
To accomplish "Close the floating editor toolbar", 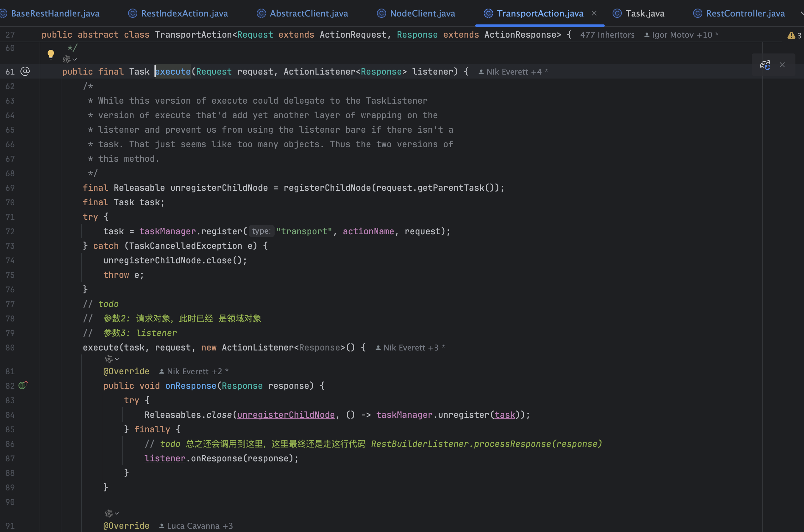I will coord(782,65).
